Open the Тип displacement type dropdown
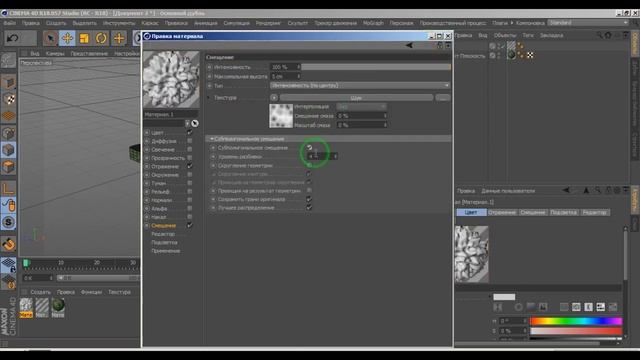The width and height of the screenshot is (640, 360). [360, 86]
